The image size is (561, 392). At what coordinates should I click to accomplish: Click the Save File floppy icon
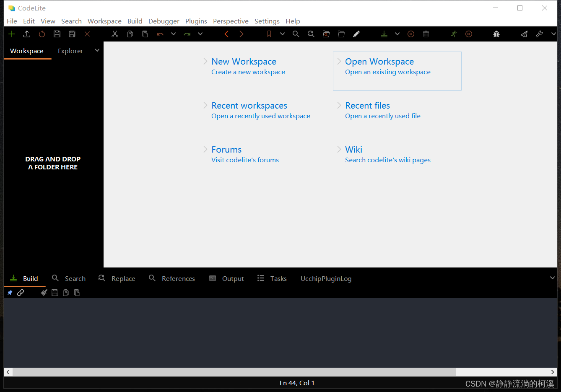click(57, 34)
